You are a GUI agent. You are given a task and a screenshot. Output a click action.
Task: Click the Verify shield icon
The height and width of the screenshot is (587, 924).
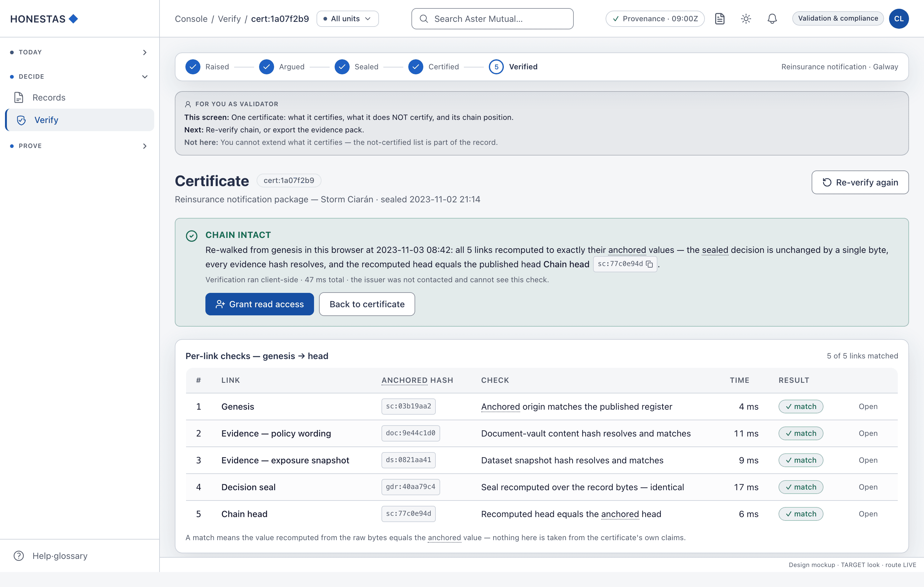click(22, 120)
